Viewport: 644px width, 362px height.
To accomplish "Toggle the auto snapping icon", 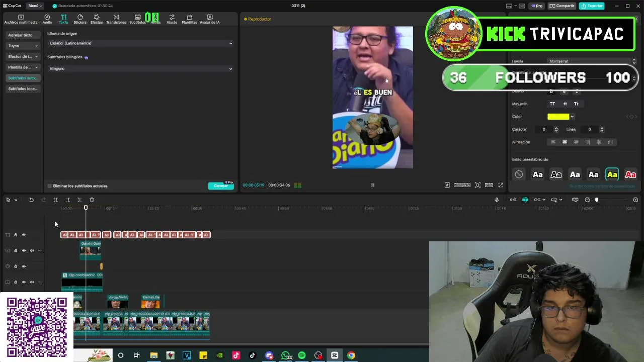I will point(525,200).
